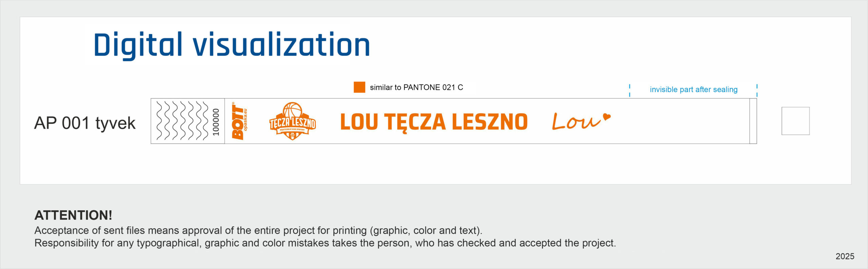Screen dimensions: 868x269
Task: Click the 2025 year text
Action: click(845, 256)
